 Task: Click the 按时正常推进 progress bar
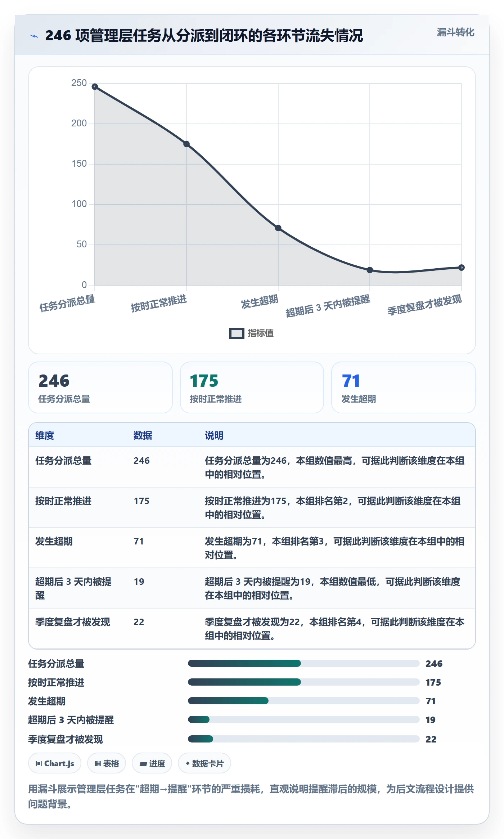click(x=304, y=682)
